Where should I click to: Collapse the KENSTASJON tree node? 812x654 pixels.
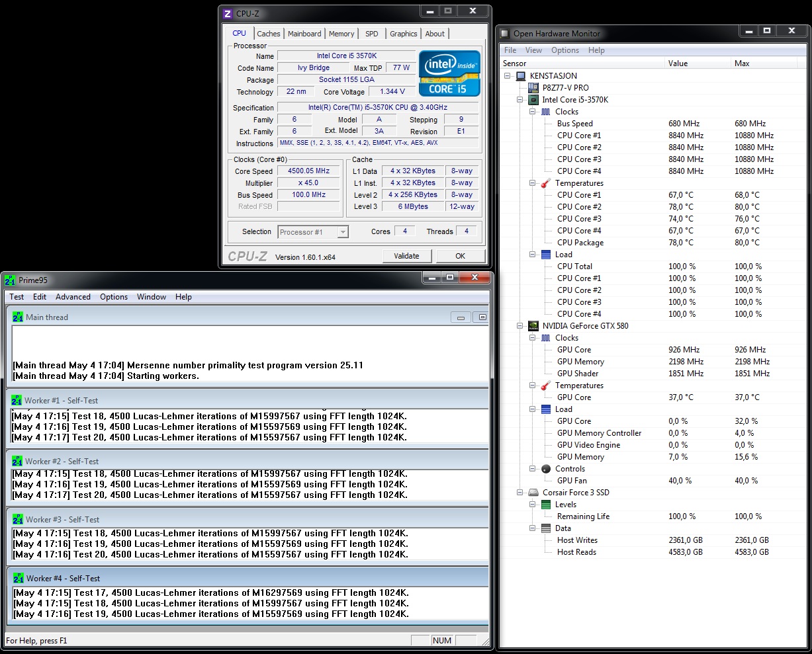coord(508,76)
